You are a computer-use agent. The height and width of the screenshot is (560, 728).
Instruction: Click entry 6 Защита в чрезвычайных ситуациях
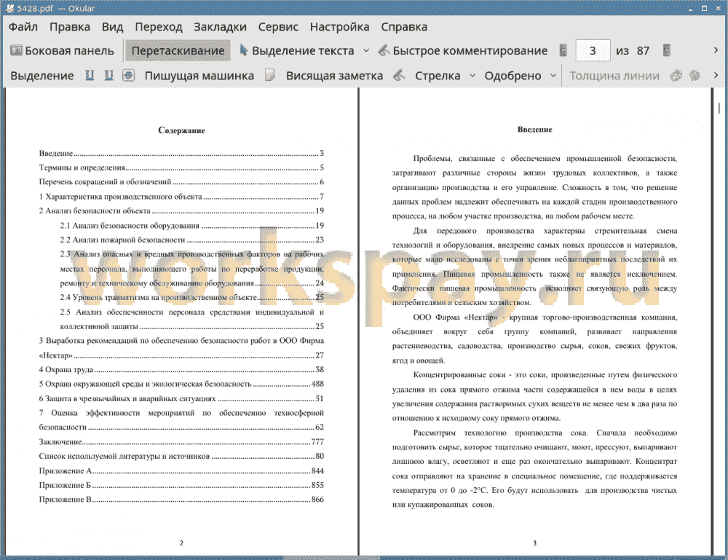tap(181, 398)
